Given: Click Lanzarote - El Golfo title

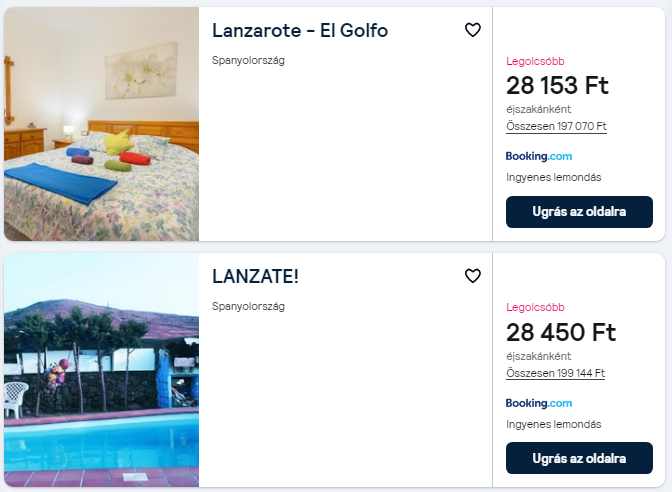Looking at the screenshot, I should coord(300,30).
